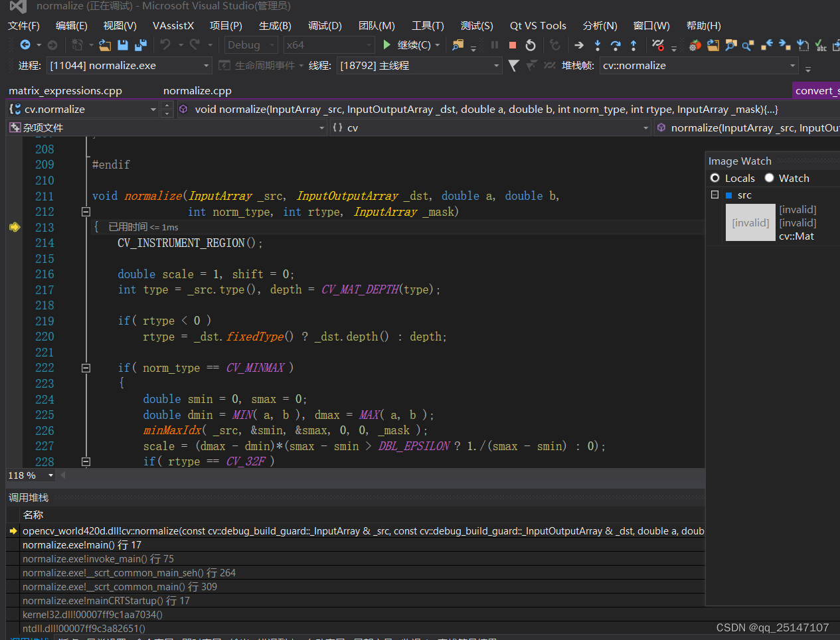This screenshot has height=640, width=840.
Task: Open the process dropdown showing normalize.exe
Action: (206, 66)
